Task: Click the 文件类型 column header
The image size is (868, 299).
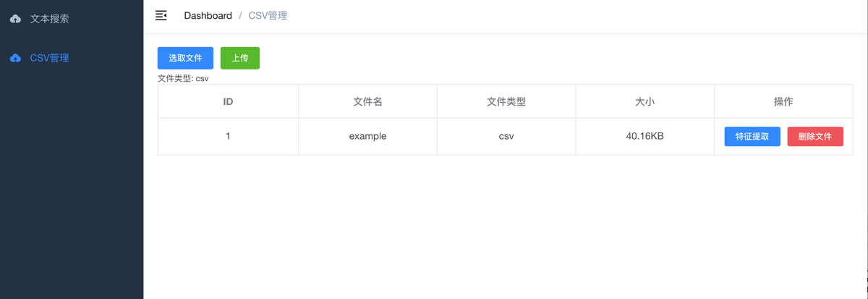Action: click(x=506, y=101)
